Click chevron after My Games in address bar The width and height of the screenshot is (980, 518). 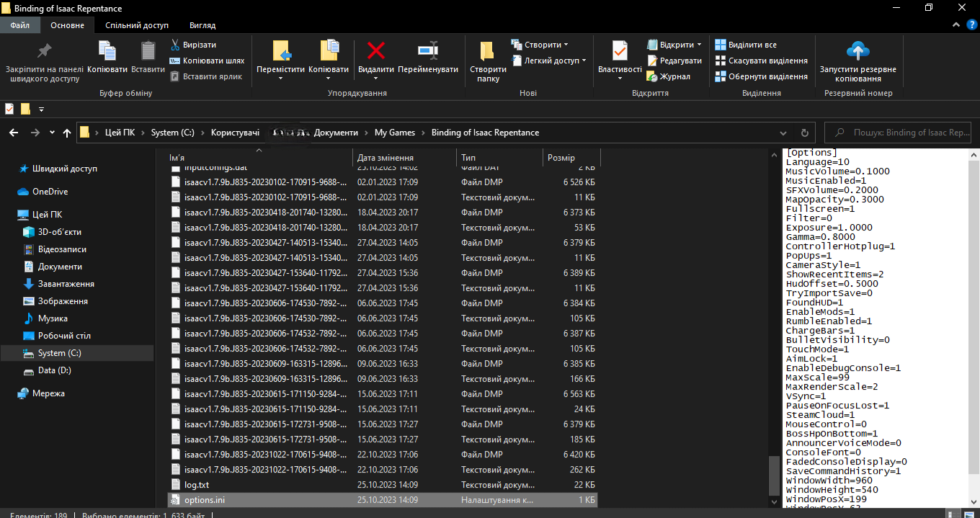pyautogui.click(x=424, y=133)
